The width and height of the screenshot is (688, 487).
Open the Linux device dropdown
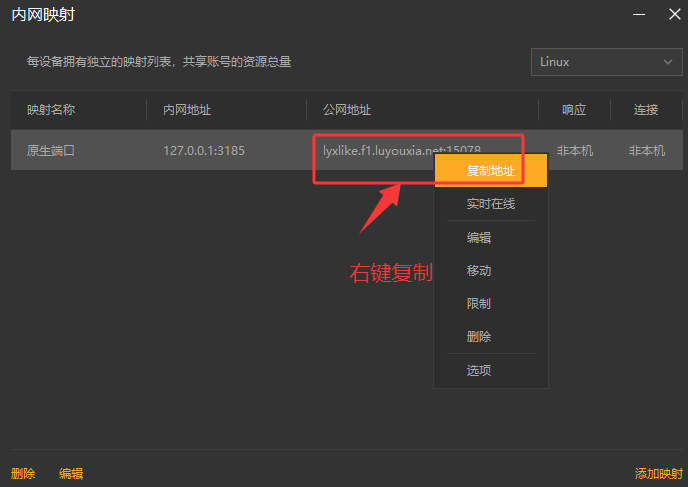pyautogui.click(x=606, y=62)
